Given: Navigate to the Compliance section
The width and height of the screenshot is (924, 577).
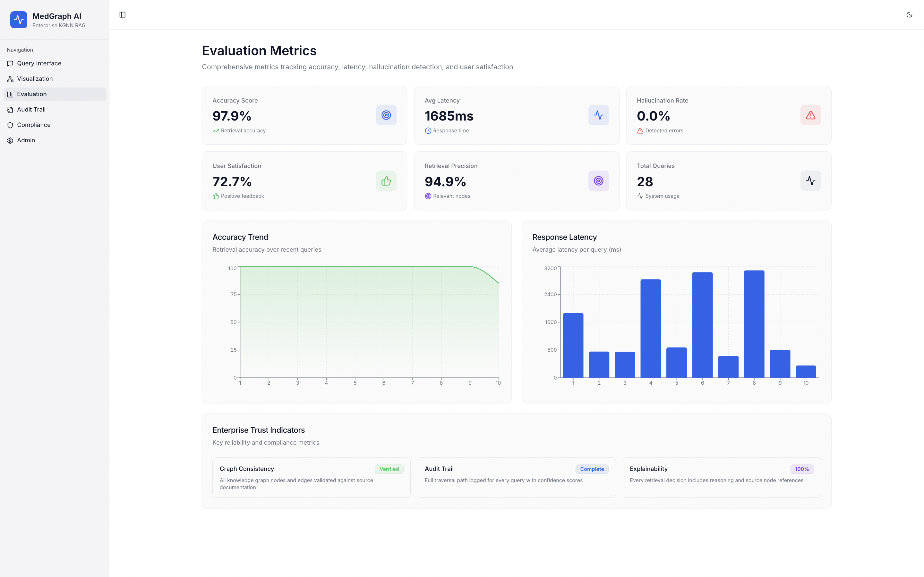Looking at the screenshot, I should 34,125.
